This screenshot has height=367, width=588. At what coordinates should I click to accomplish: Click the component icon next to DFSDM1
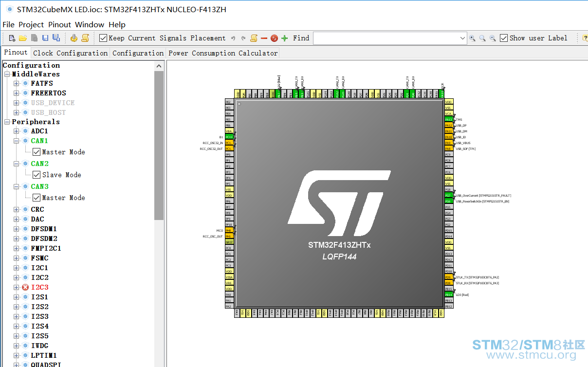click(x=25, y=229)
